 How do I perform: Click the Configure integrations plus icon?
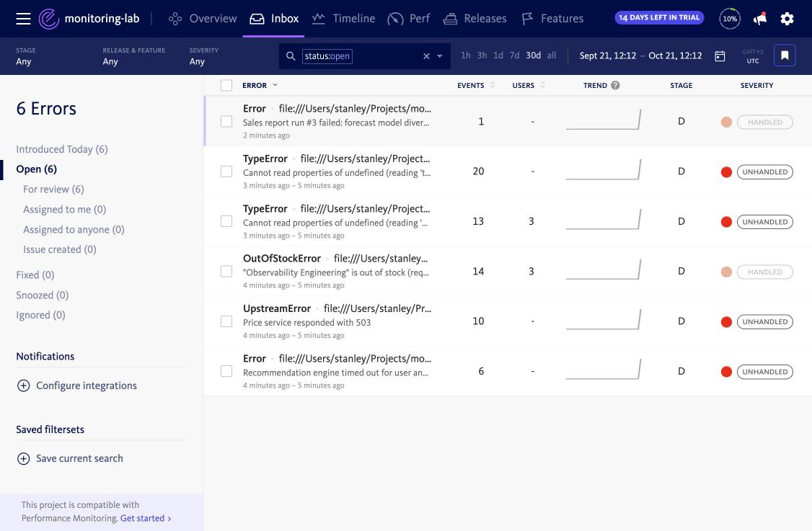coord(23,385)
